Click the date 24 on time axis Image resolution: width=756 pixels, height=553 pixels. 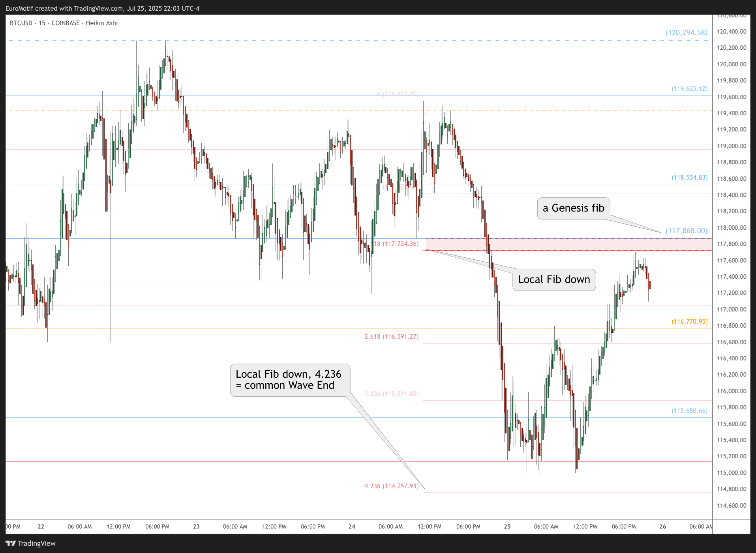click(x=352, y=527)
